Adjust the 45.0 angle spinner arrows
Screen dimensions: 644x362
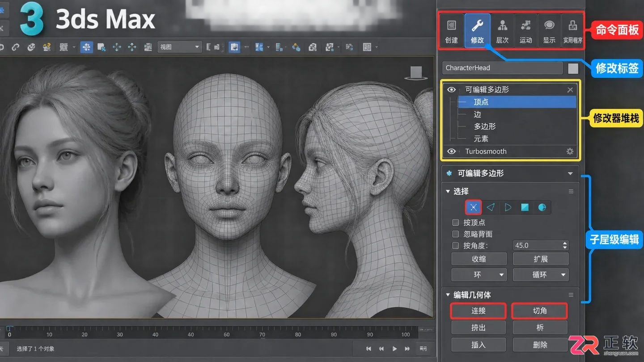565,245
